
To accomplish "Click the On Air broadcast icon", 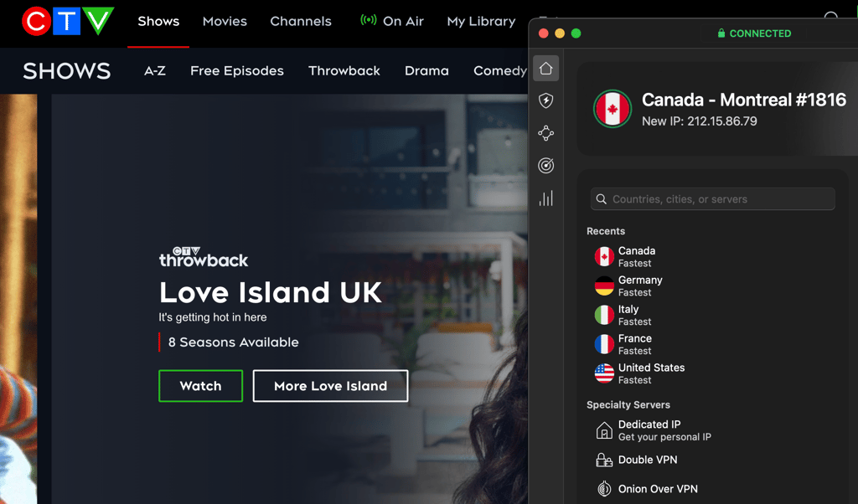I will coord(369,20).
